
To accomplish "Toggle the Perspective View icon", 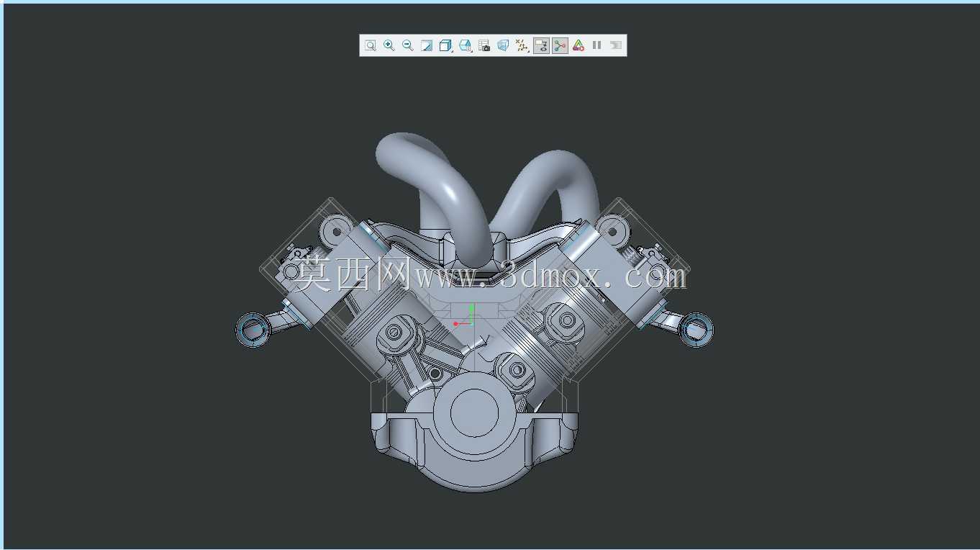I will click(x=503, y=45).
